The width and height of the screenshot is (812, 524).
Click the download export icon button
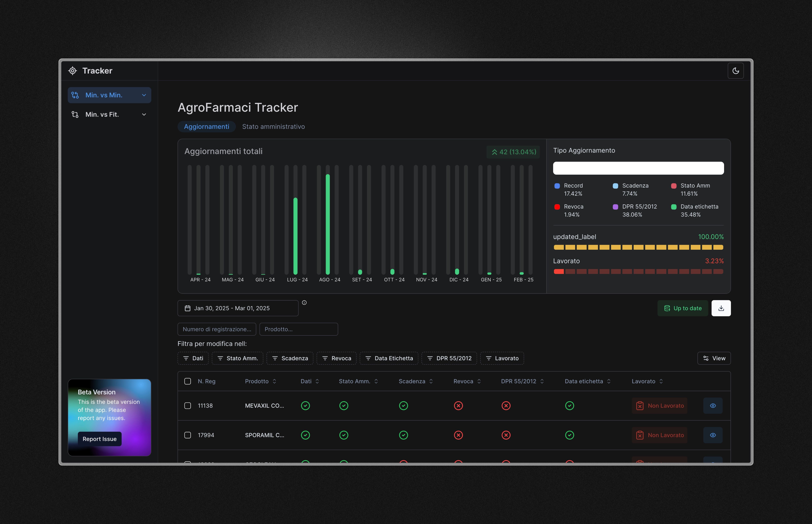tap(721, 308)
